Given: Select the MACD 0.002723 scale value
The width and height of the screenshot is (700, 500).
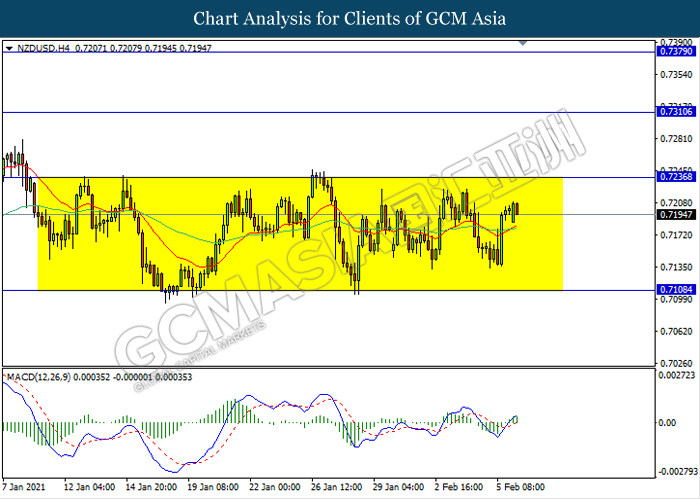Looking at the screenshot, I should (x=674, y=376).
